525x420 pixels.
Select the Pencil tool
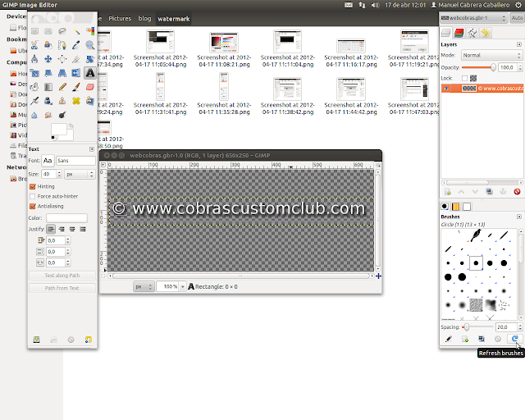point(62,87)
